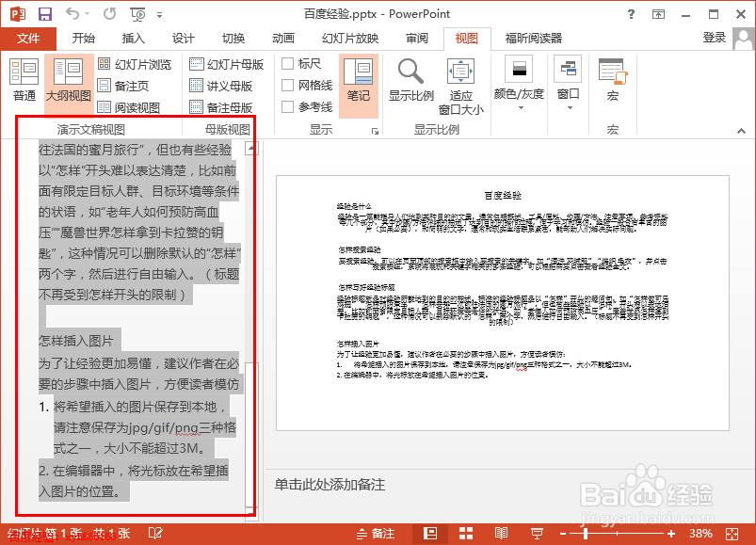Switch to the 审阅 tab
Screen dimensions: 756x545
417,38
